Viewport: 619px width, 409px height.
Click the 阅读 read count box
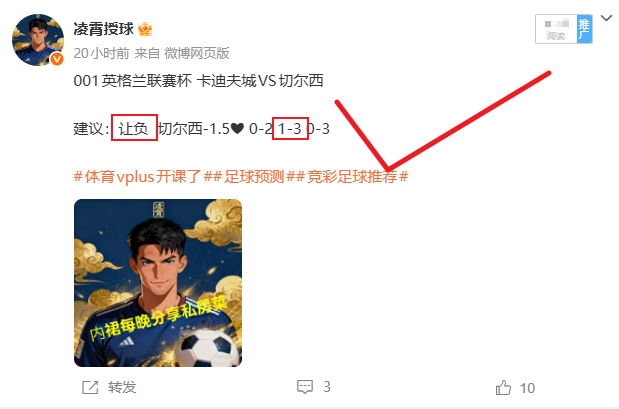click(x=556, y=29)
